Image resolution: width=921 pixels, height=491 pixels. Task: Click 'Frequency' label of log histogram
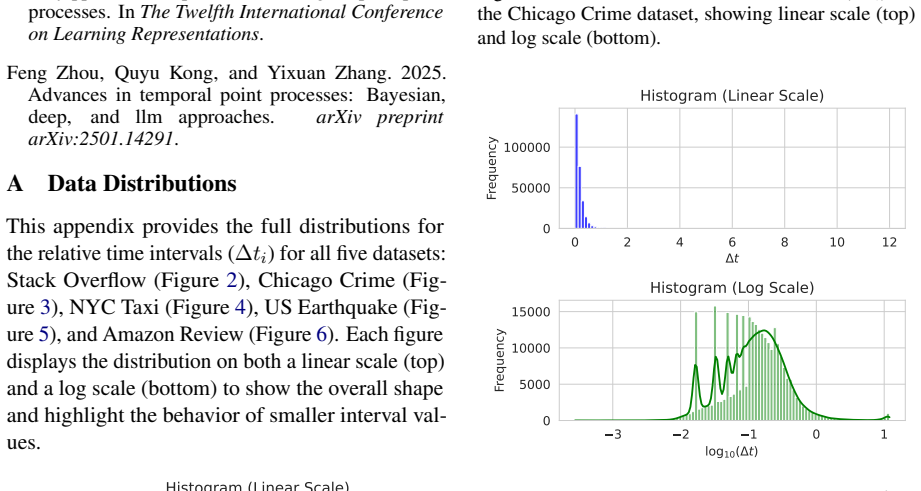pyautogui.click(x=500, y=361)
